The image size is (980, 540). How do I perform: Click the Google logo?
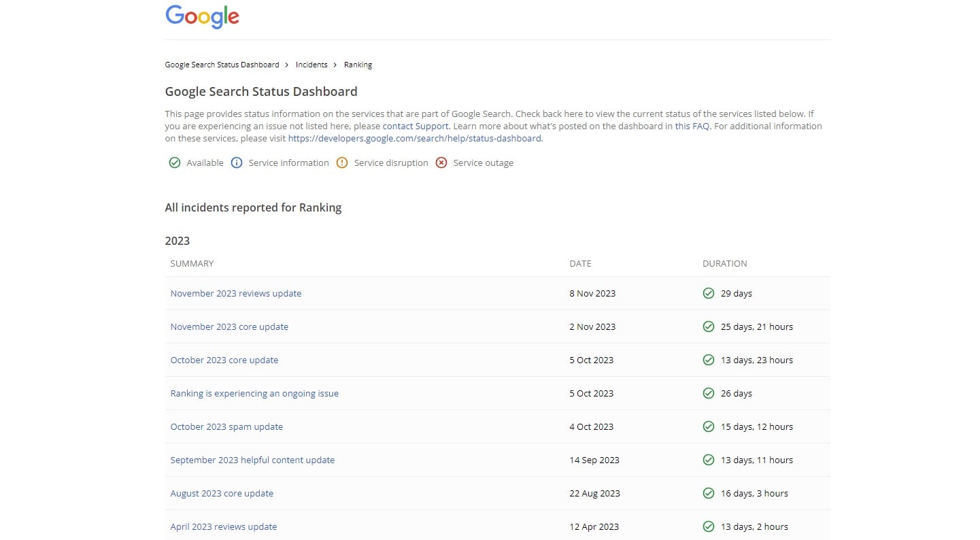202,17
